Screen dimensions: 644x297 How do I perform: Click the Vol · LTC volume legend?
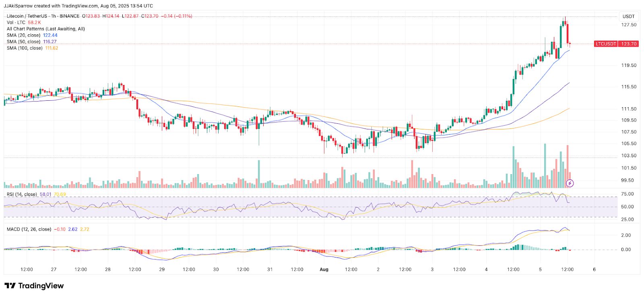16,23
